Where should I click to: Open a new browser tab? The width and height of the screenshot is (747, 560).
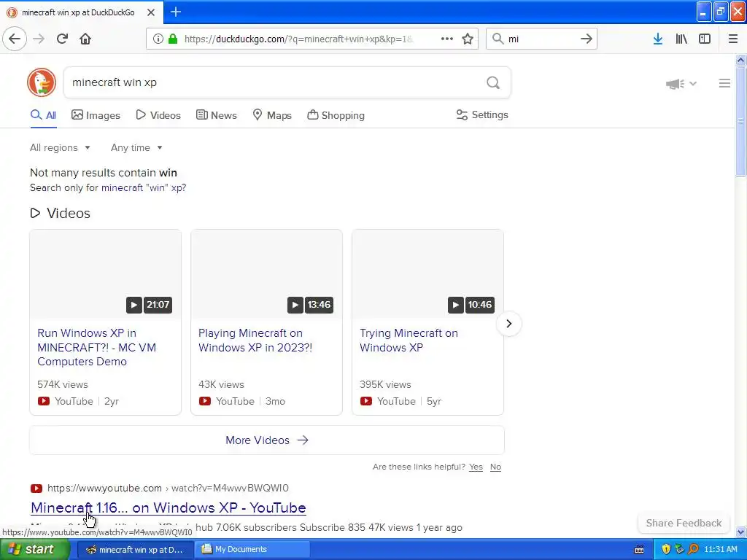click(176, 12)
